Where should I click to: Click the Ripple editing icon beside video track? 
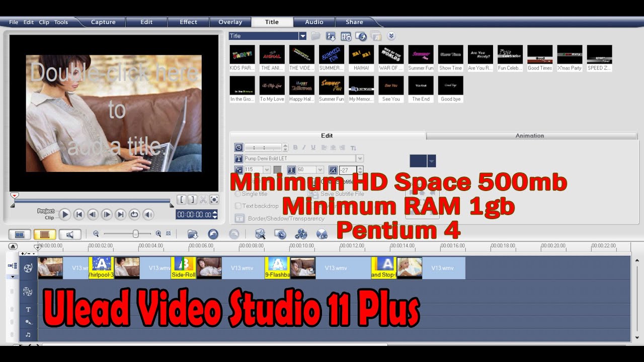tap(13, 265)
